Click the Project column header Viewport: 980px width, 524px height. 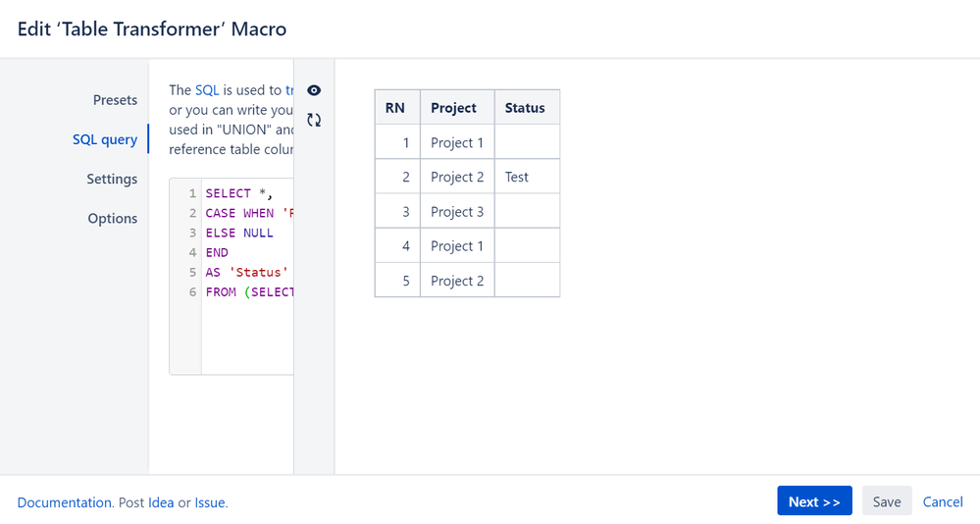click(x=453, y=108)
